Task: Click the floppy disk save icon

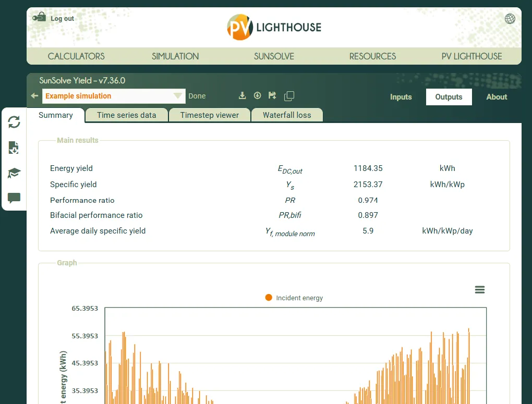Action: [272, 95]
